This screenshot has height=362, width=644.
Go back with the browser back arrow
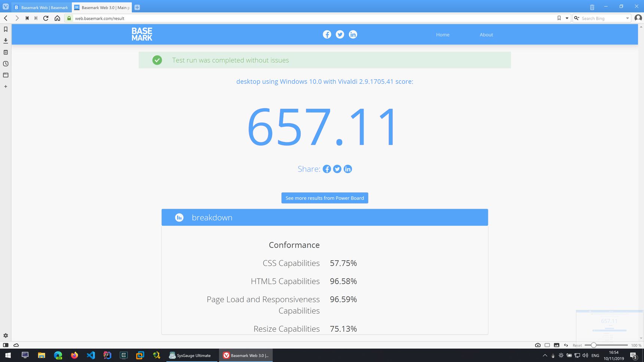tap(6, 18)
